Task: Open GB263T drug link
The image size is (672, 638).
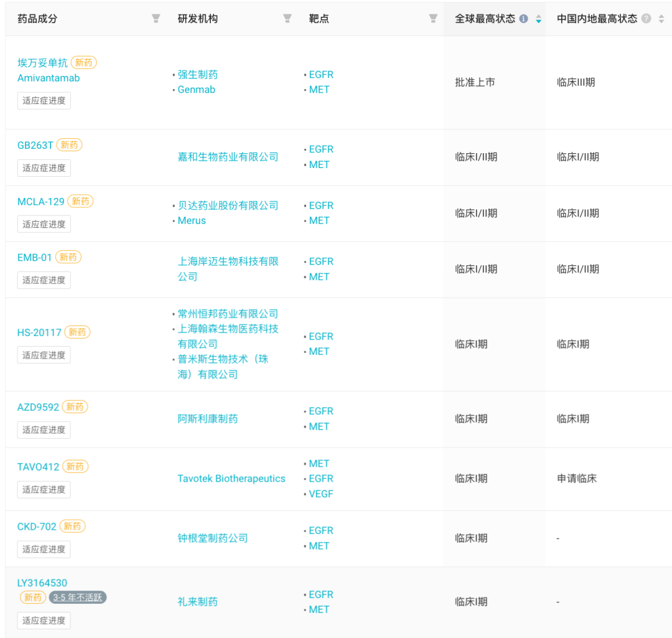Action: [35, 146]
